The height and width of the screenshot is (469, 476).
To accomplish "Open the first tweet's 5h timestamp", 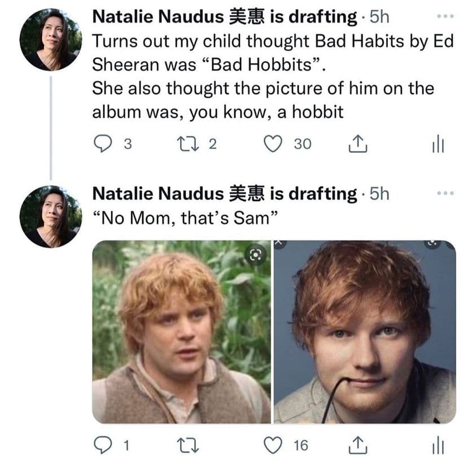I will (379, 17).
